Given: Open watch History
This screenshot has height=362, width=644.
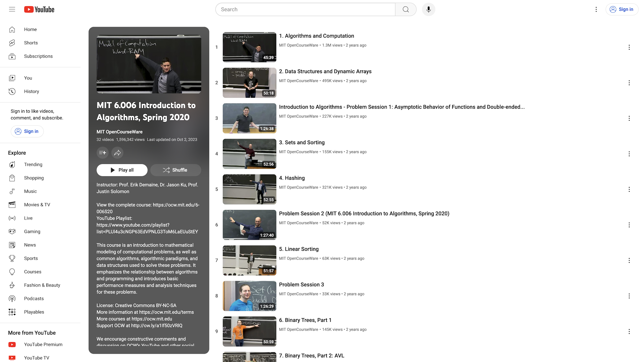Looking at the screenshot, I should click(40, 92).
